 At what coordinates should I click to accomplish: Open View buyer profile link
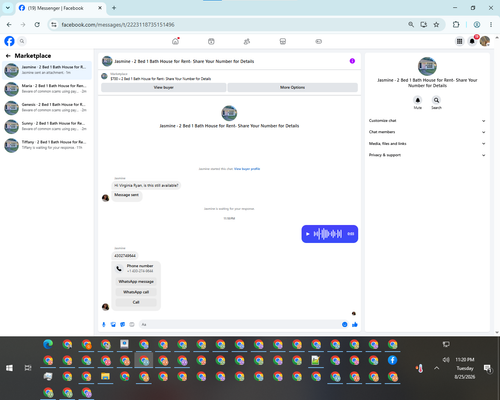tap(247, 169)
